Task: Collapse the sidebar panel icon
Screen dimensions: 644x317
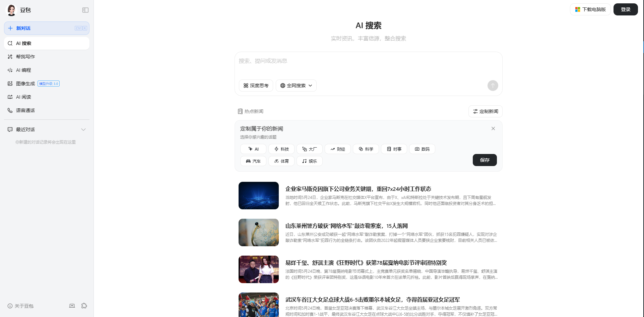Action: (x=85, y=10)
